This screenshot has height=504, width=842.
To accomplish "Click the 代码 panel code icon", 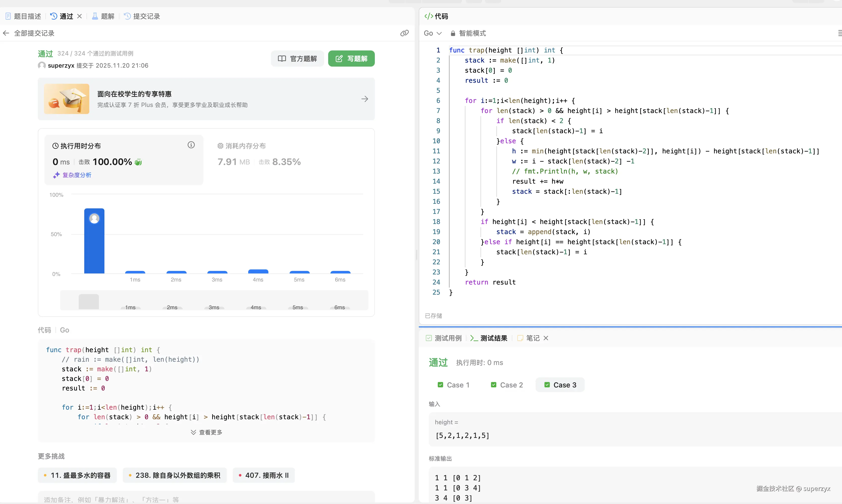I will (429, 16).
